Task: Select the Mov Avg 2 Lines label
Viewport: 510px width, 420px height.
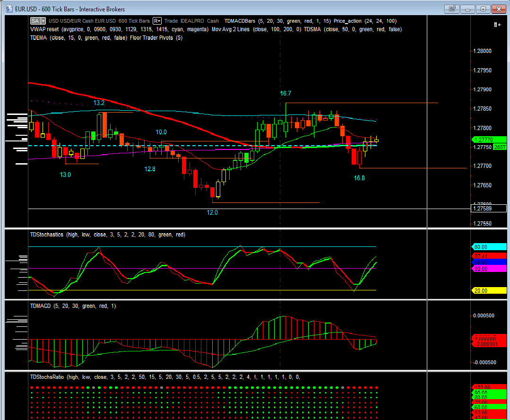Action: [256, 29]
